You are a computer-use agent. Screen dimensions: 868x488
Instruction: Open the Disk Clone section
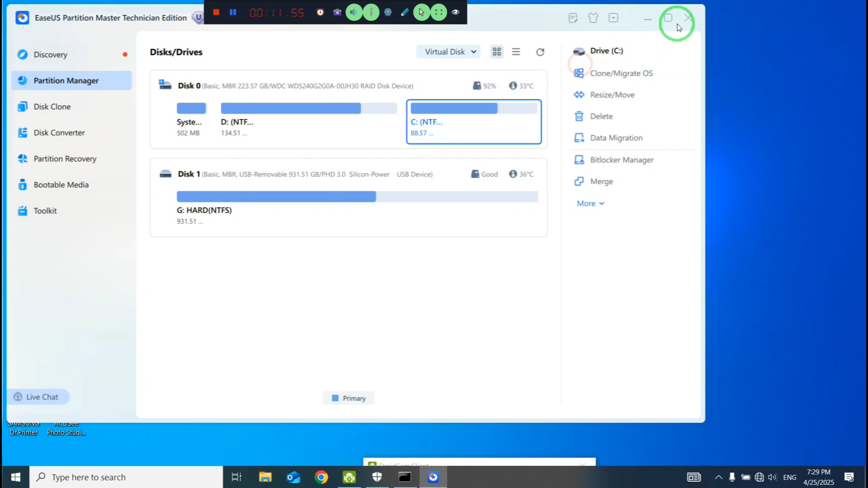click(x=52, y=107)
